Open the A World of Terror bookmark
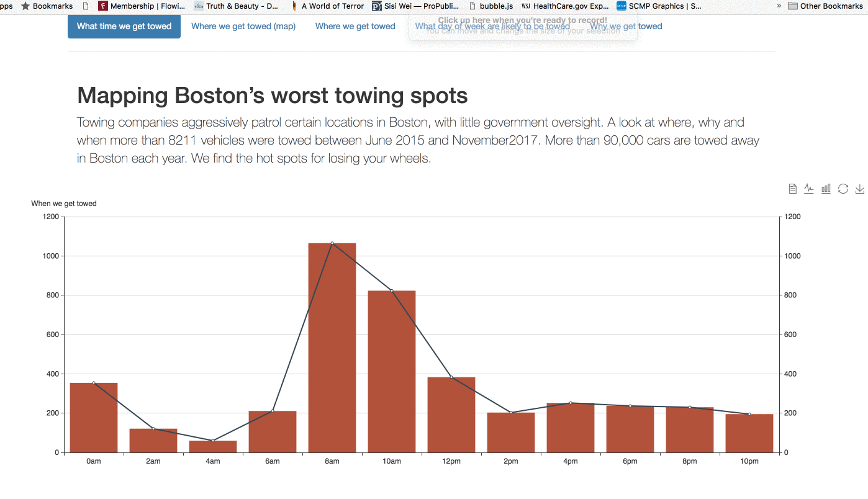This screenshot has width=868, height=499. pyautogui.click(x=327, y=6)
